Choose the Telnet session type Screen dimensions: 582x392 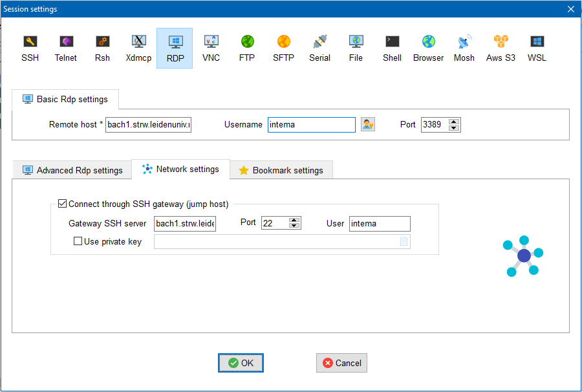66,48
